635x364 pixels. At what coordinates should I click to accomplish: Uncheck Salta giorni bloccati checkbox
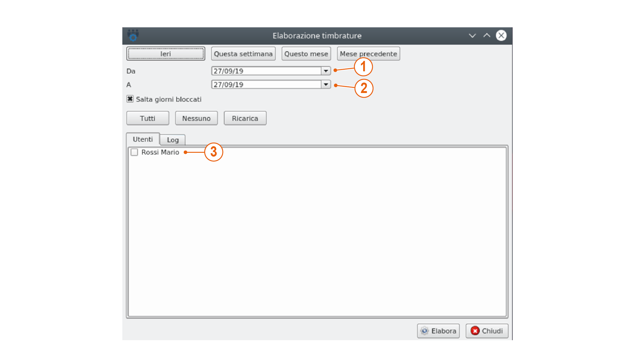pos(130,99)
